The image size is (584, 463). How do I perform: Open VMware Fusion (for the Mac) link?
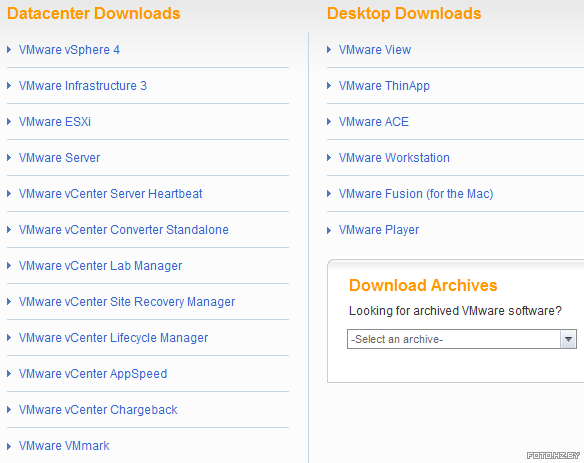coord(416,194)
